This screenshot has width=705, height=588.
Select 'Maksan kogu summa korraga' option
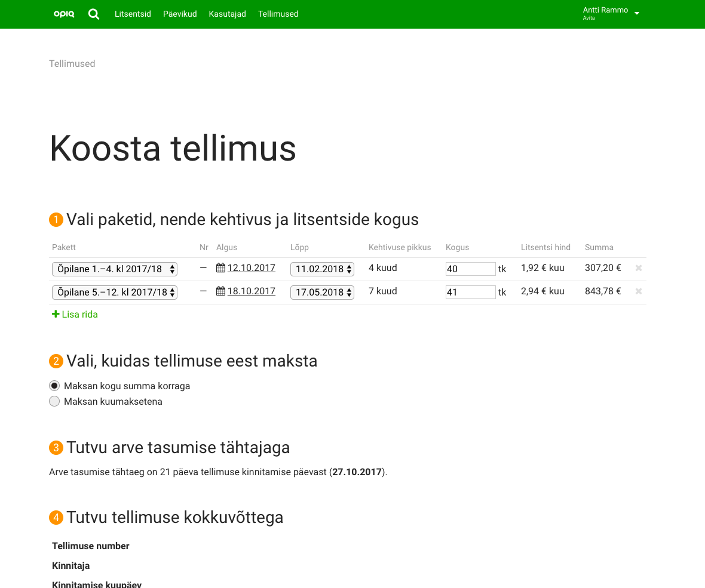54,386
